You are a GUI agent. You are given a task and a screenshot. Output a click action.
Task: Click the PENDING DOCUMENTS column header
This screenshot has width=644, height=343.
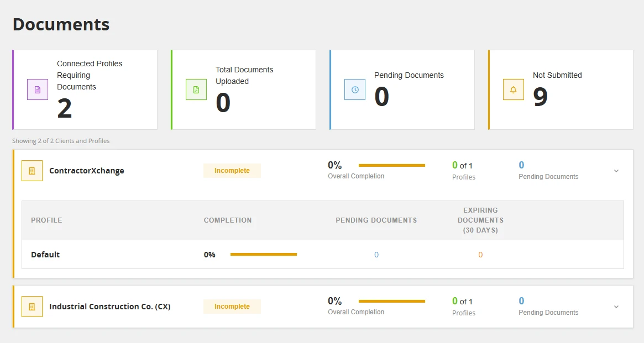pyautogui.click(x=376, y=220)
